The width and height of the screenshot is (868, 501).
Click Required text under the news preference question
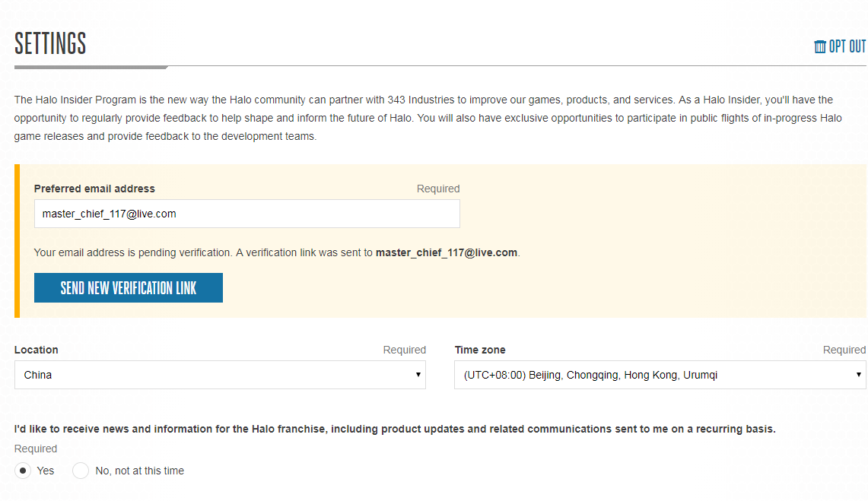pos(36,449)
